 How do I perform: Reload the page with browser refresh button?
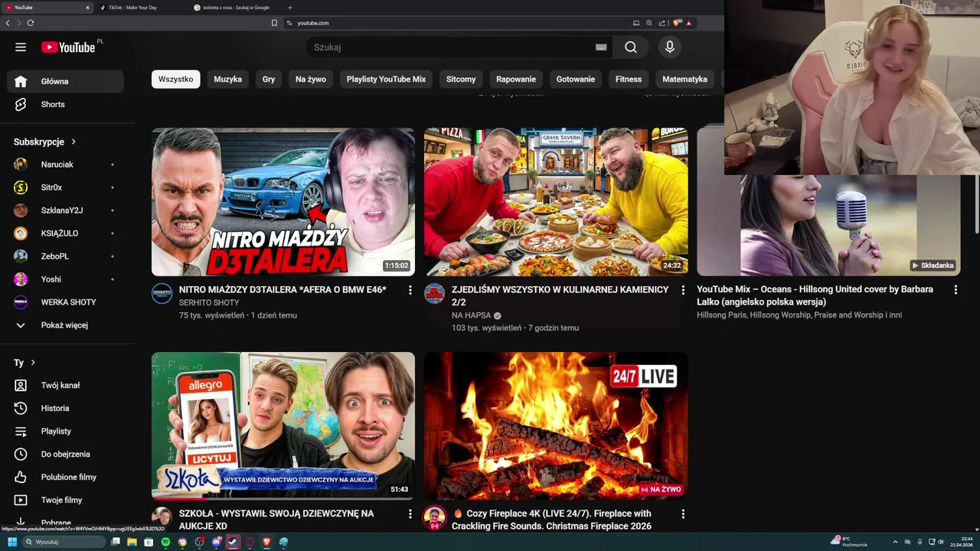point(31,23)
